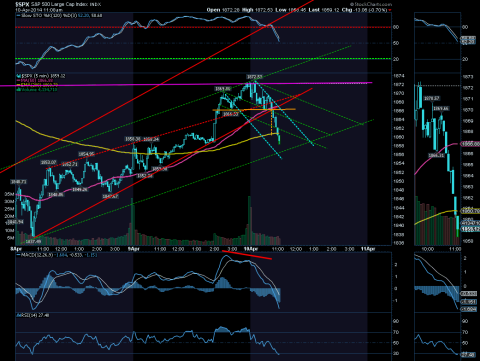Select the green Volume legend entry
Viewport: 480px width, 361px height.
pyautogui.click(x=37, y=89)
